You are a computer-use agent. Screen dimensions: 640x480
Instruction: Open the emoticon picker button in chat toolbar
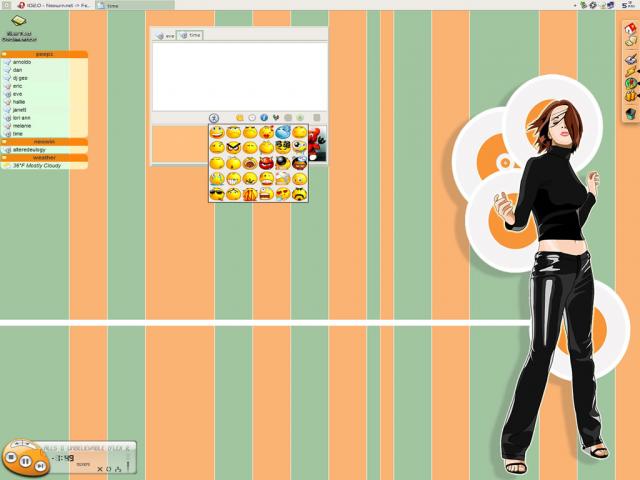pos(214,118)
